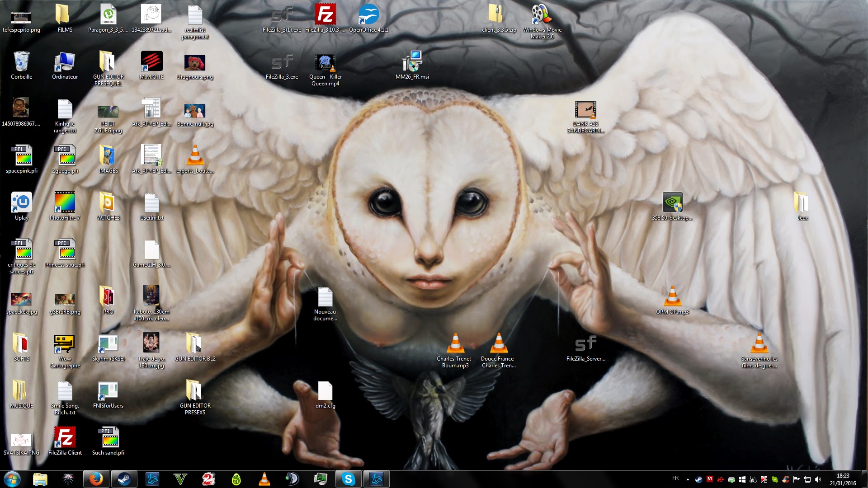Open the Jeux folder
868x488 pixels.
point(802,206)
